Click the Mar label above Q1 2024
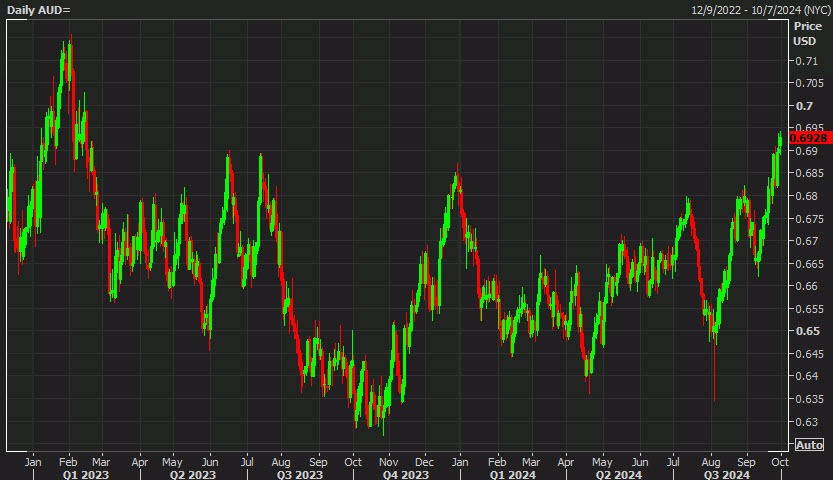The height and width of the screenshot is (480, 833). [x=531, y=462]
